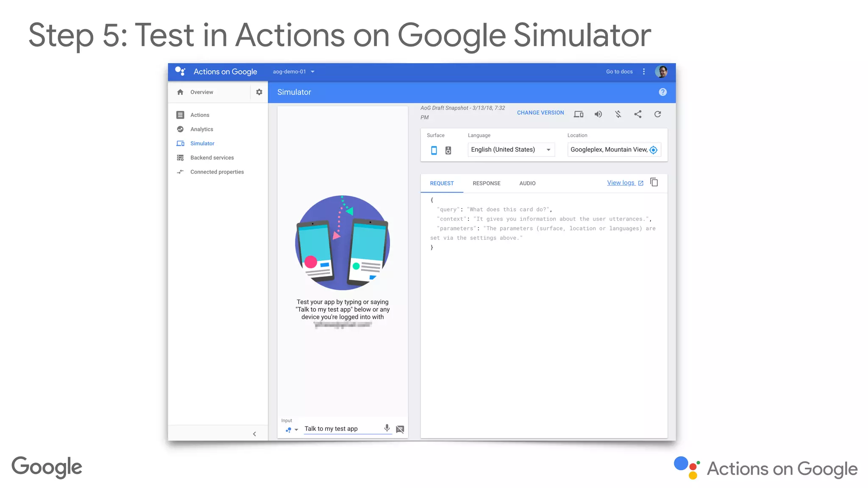Open the aog-demo-01 project dropdown
The width and height of the screenshot is (868, 488).
coord(294,72)
